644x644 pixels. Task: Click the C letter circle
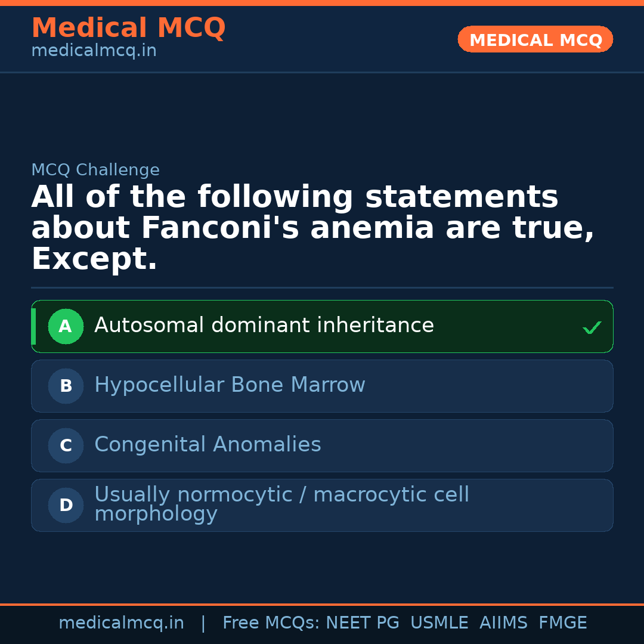tap(66, 446)
